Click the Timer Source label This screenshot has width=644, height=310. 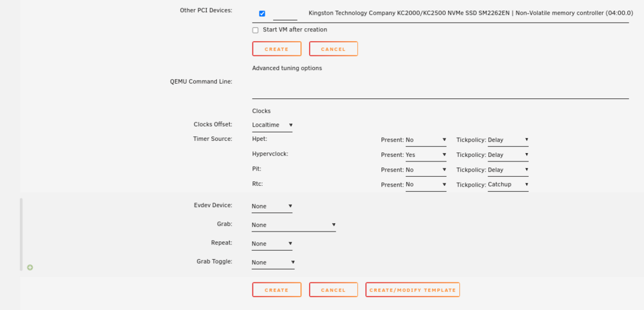click(x=213, y=138)
